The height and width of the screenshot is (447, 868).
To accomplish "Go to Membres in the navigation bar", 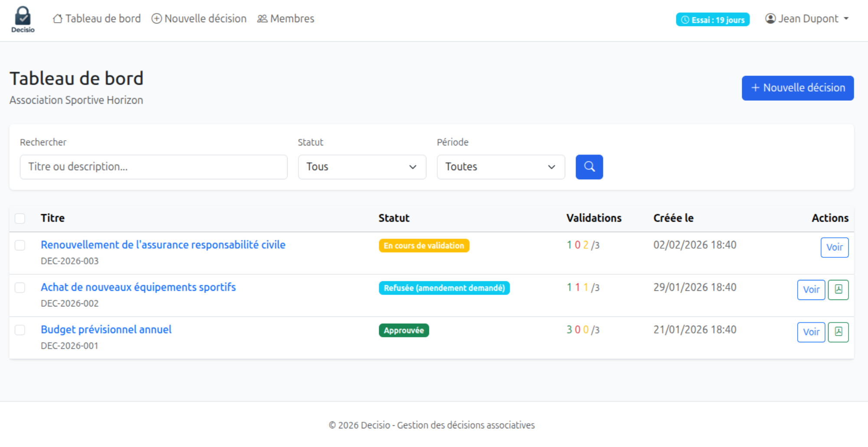I will [286, 19].
